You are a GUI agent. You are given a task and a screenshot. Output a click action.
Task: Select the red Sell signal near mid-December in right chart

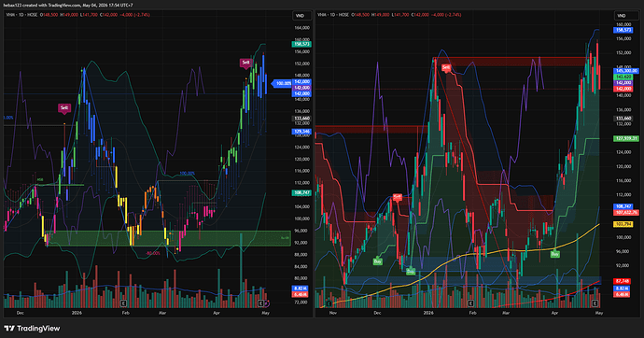coord(397,197)
